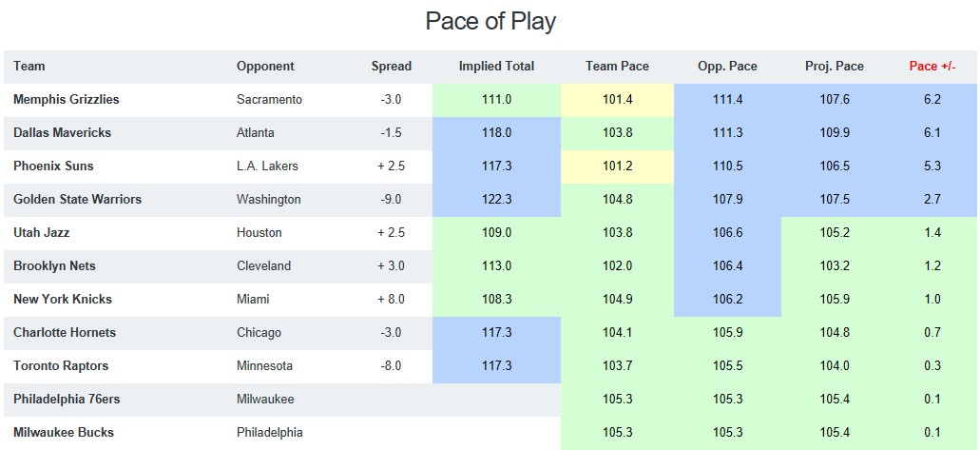The width and height of the screenshot is (980, 450).
Task: Open the Dallas Mavericks row
Action: (490, 133)
